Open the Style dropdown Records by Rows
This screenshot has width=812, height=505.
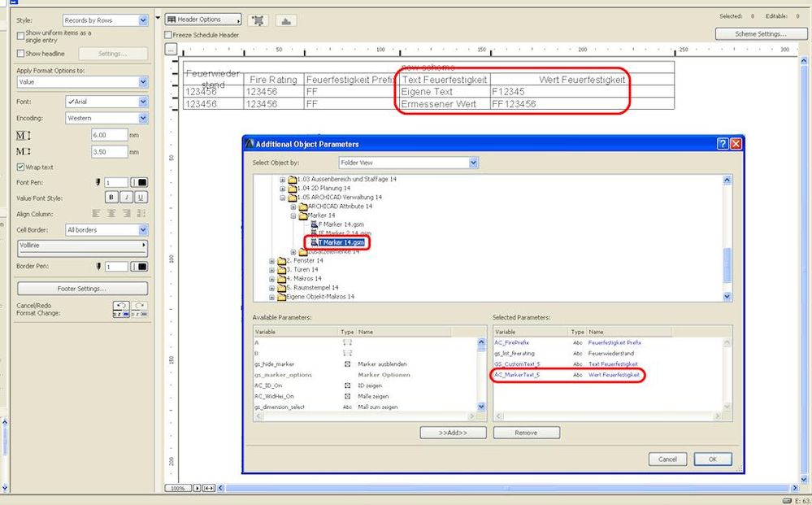coord(106,20)
